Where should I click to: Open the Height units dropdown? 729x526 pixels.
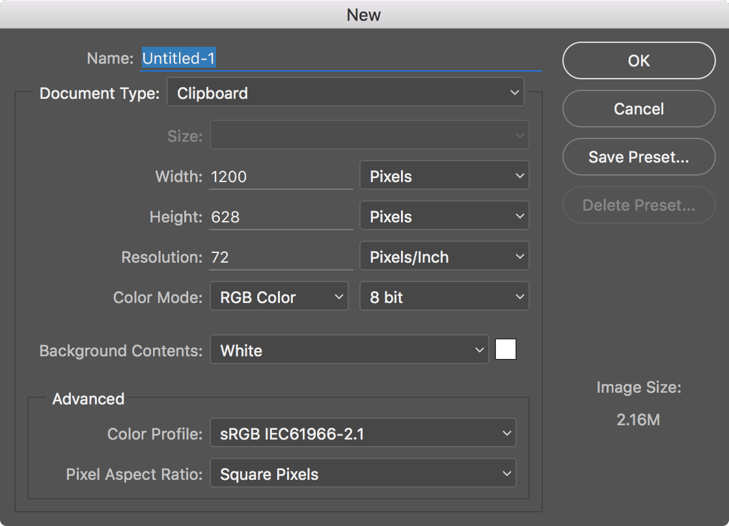point(444,217)
